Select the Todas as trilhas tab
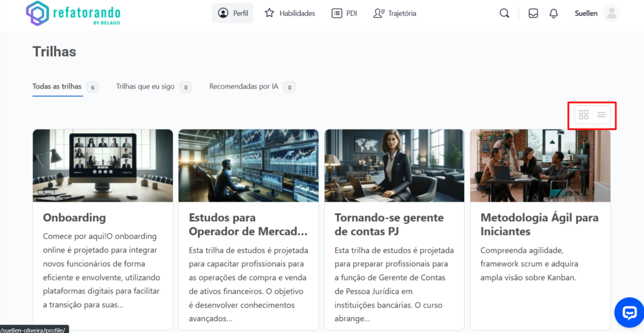The height and width of the screenshot is (333, 644). pyautogui.click(x=57, y=87)
